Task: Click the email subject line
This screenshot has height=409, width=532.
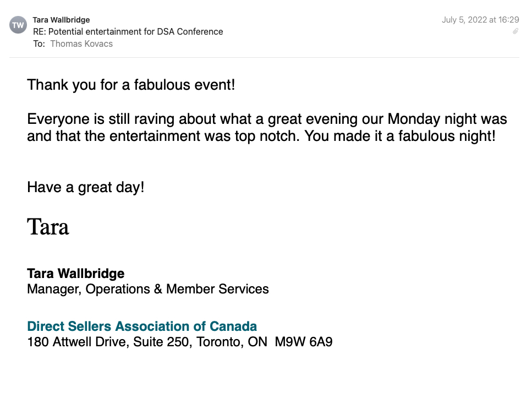Action: (128, 31)
